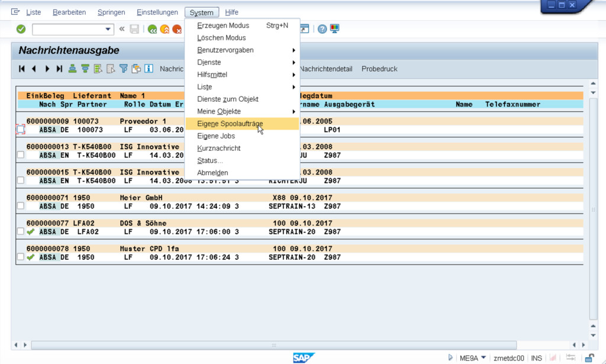
Task: Click the Probedruck button
Action: pyautogui.click(x=379, y=69)
